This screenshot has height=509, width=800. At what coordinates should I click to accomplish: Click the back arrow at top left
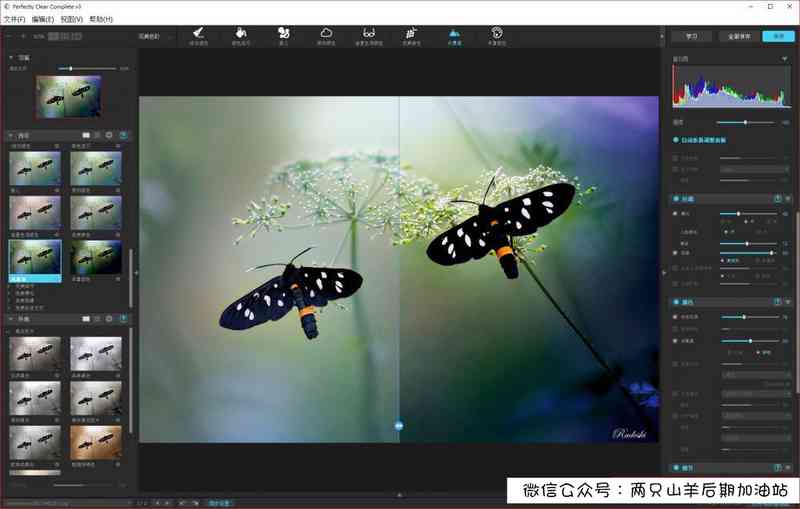(x=10, y=36)
